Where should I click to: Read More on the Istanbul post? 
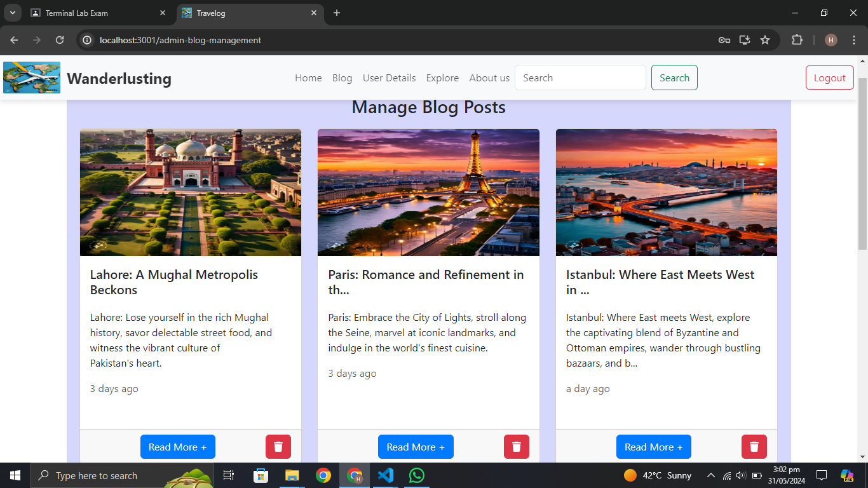pyautogui.click(x=654, y=447)
